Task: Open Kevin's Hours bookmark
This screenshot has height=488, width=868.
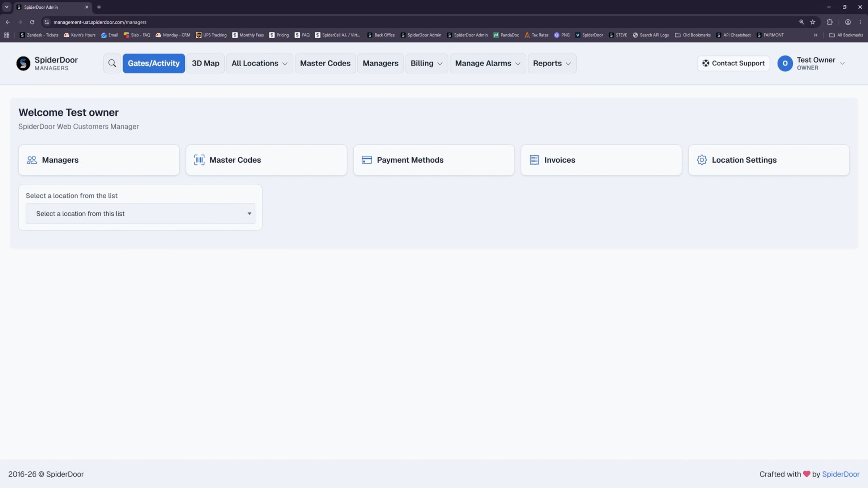Action: point(80,35)
